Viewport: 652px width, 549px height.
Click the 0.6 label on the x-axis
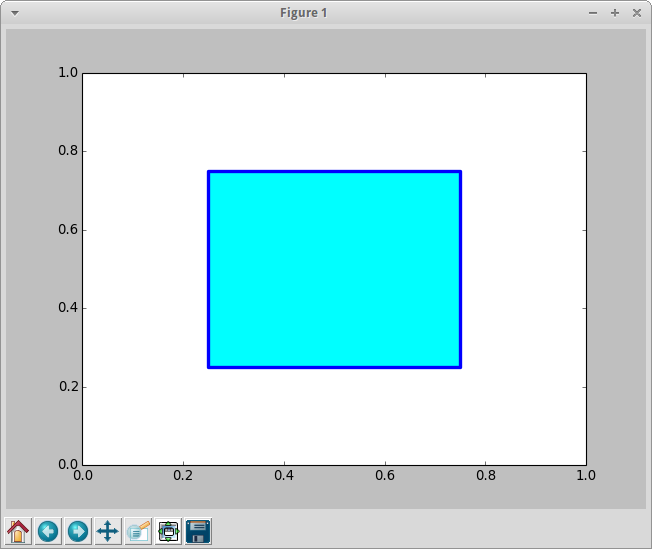tap(385, 475)
